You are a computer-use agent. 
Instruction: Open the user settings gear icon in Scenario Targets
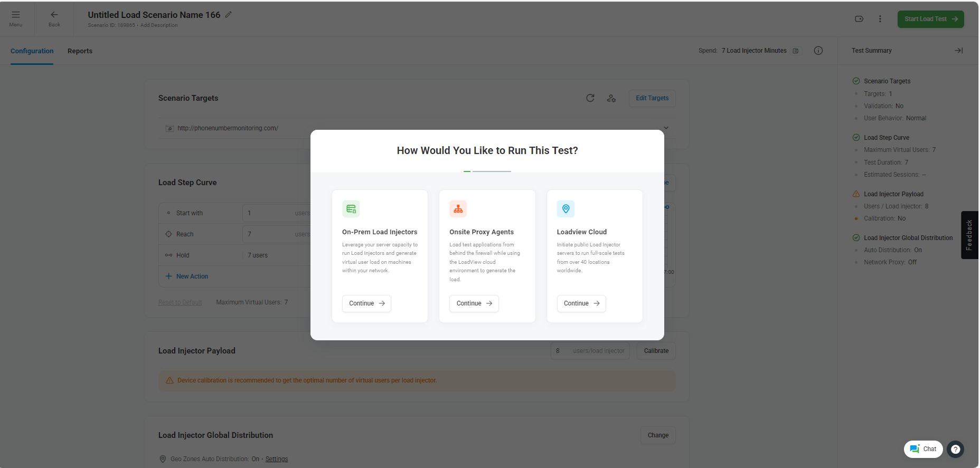tap(611, 98)
